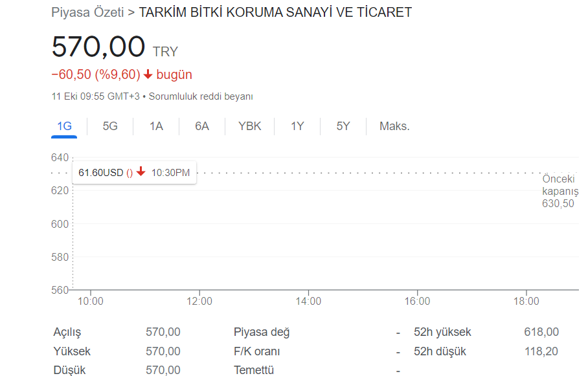
Task: Open the 5Y five-year chart tab
Action: click(x=343, y=126)
